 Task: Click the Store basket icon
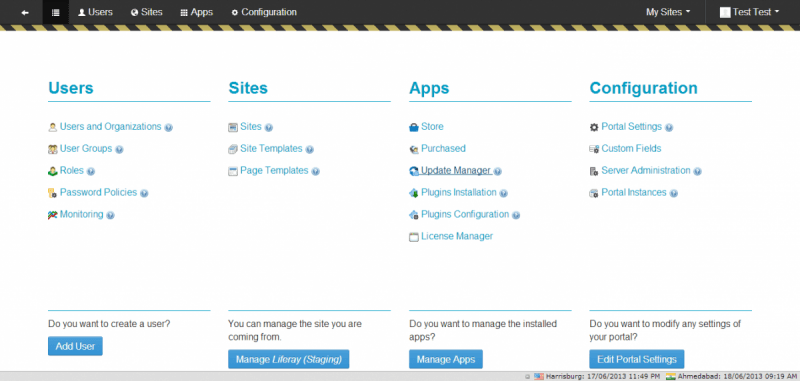pos(414,128)
